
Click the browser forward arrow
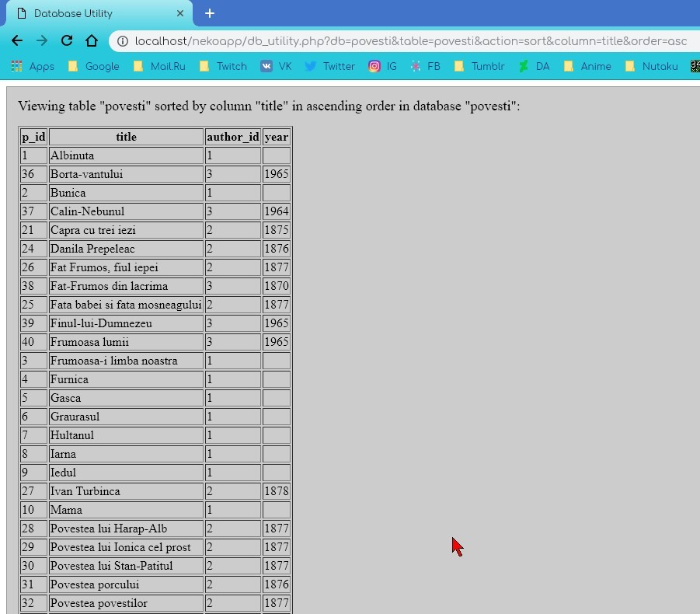pos(42,40)
